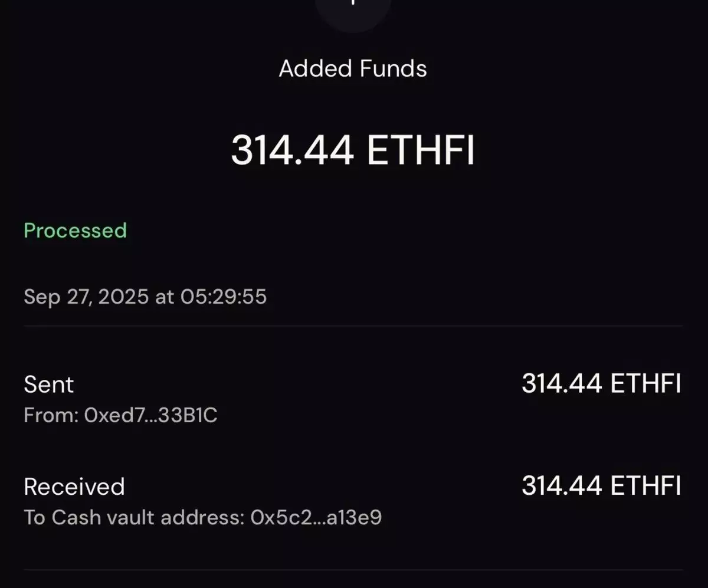Tap the green Processed status label
This screenshot has width=708, height=588.
pyautogui.click(x=76, y=230)
